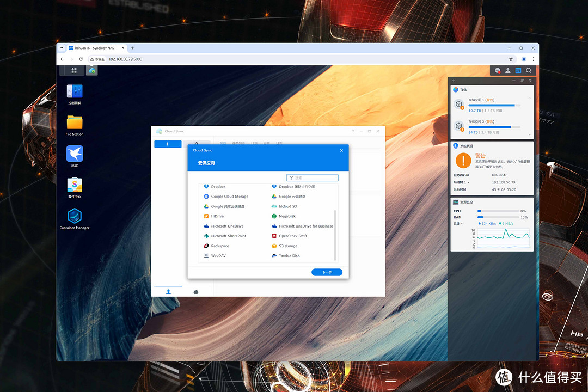Open the Xunlei bird app icon
The image size is (588, 392).
point(75,154)
